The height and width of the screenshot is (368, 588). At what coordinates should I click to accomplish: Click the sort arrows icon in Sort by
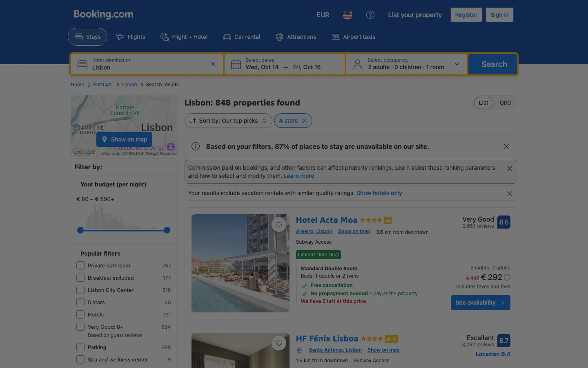[x=193, y=121]
